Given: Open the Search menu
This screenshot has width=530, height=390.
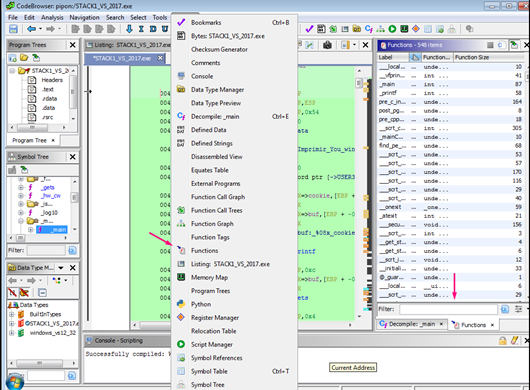Looking at the screenshot, I should 115,18.
